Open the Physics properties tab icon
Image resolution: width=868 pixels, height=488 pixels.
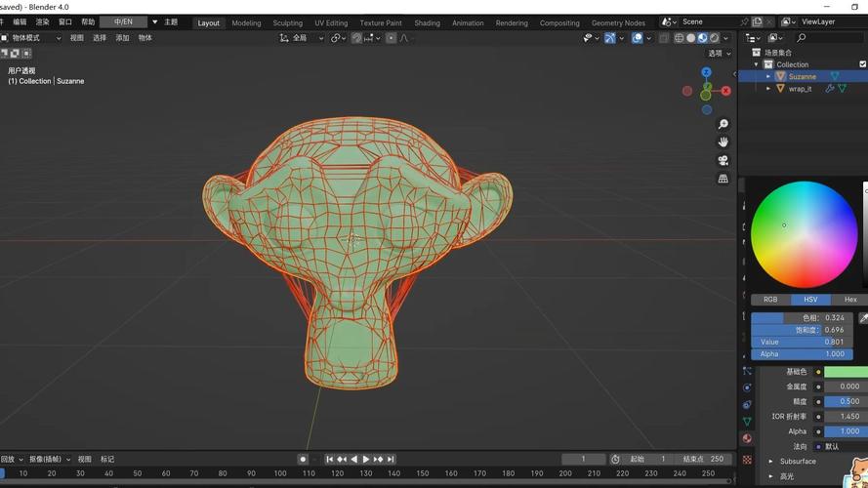click(747, 387)
